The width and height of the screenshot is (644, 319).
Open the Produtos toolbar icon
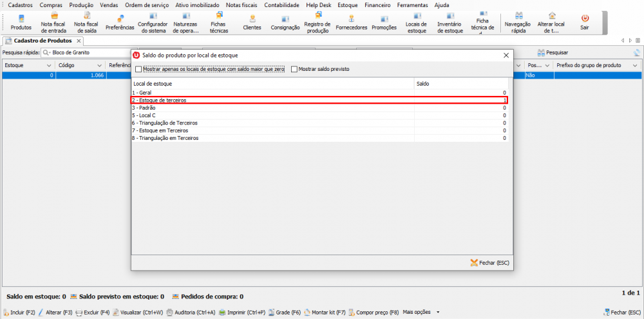[x=21, y=21]
